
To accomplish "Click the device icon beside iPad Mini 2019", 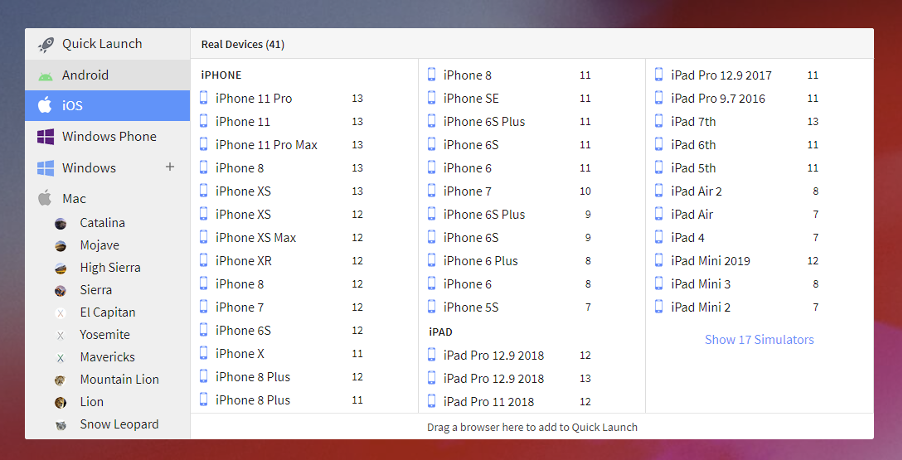I will (659, 260).
